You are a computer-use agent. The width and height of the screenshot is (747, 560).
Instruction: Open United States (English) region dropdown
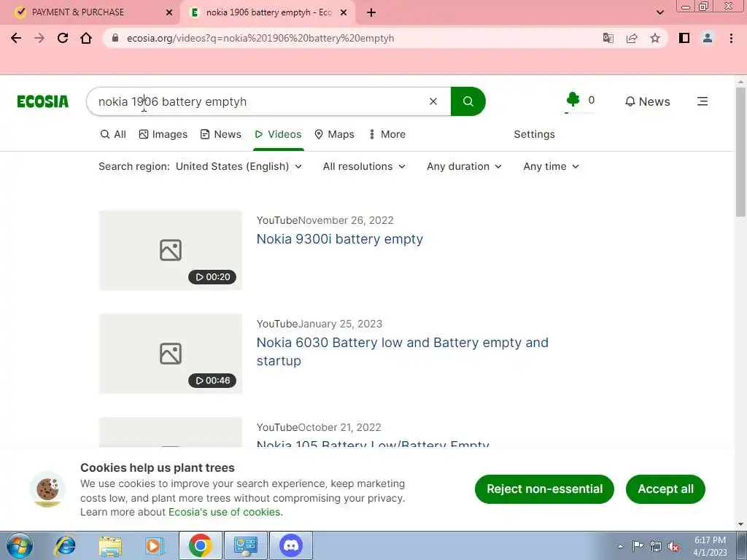pos(239,166)
